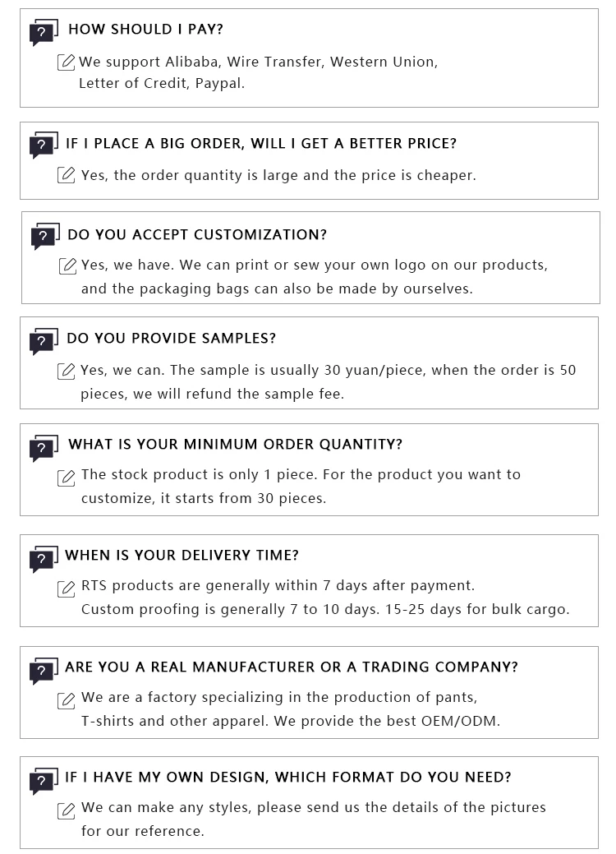Select the 'DO YOU PROVIDE SAMPLES?' heading
616x854 pixels.
171,339
